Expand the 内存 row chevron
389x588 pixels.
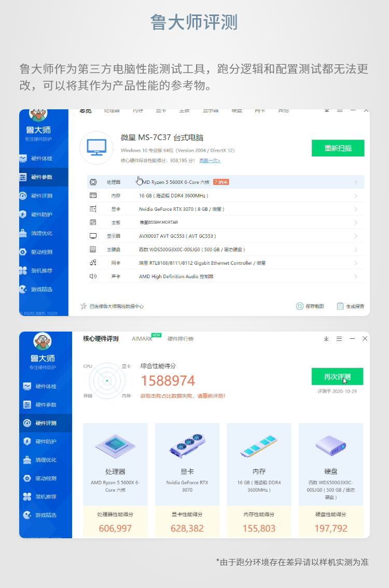tap(356, 196)
